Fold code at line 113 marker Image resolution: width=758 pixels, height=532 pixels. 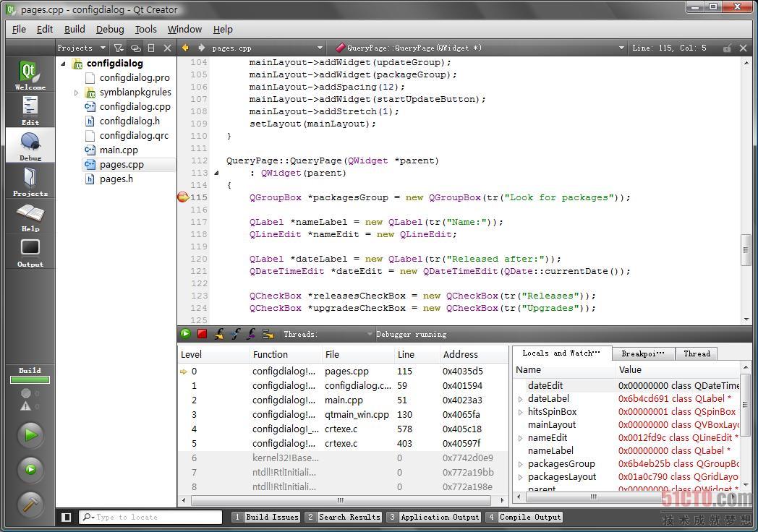[x=216, y=173]
